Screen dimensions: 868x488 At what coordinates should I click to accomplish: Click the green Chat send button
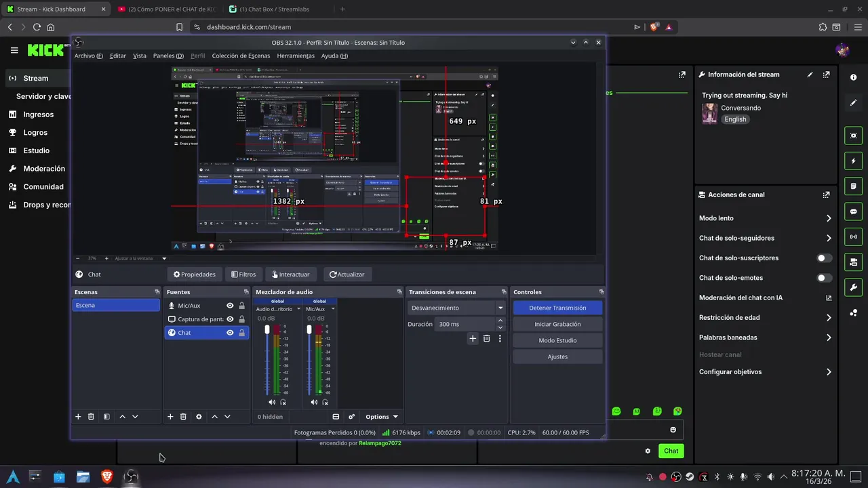[x=671, y=451]
